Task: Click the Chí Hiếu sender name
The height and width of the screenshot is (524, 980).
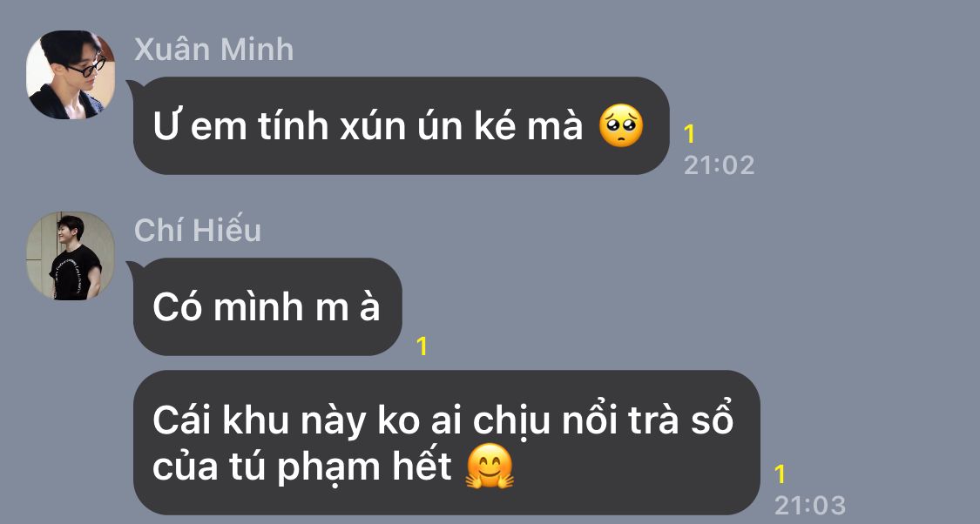Action: [x=198, y=230]
